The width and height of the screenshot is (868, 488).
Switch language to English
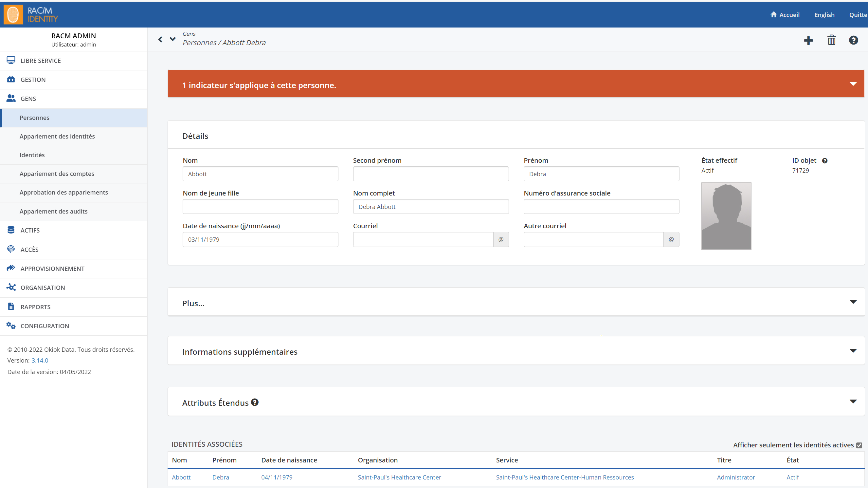[824, 15]
